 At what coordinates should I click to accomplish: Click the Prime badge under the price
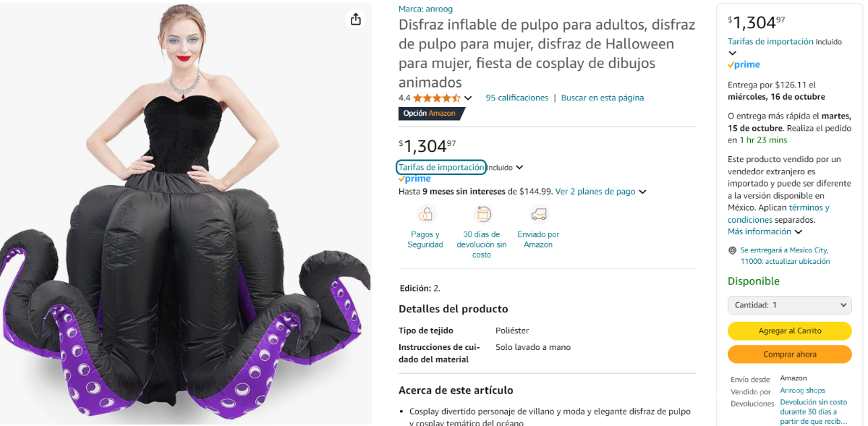(415, 178)
